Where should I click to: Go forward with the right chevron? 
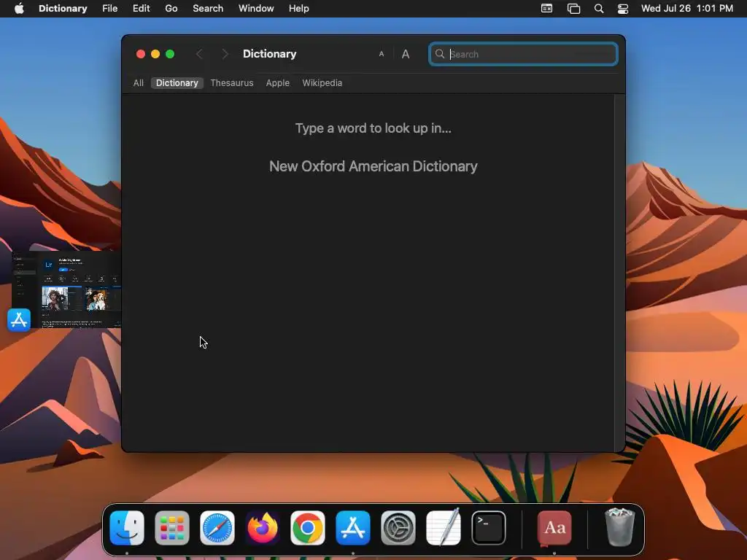click(x=225, y=54)
